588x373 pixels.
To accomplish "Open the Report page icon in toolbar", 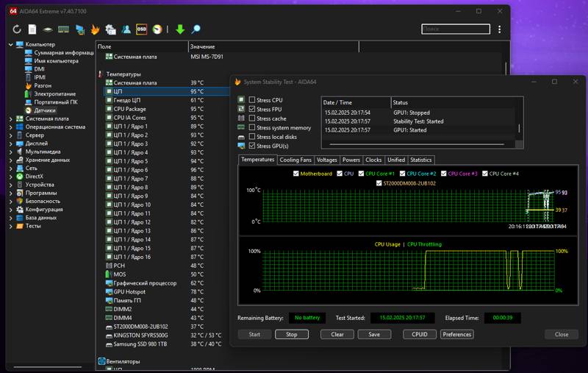I will coord(32,29).
